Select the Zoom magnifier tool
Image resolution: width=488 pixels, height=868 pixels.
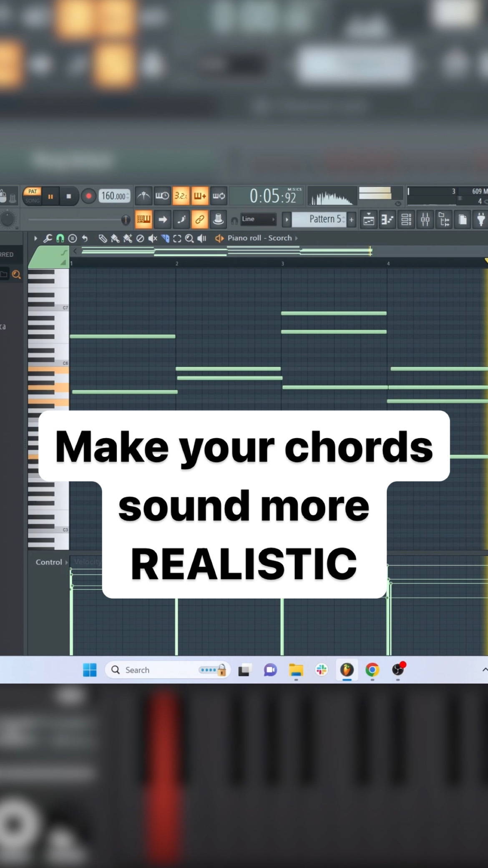pyautogui.click(x=189, y=238)
